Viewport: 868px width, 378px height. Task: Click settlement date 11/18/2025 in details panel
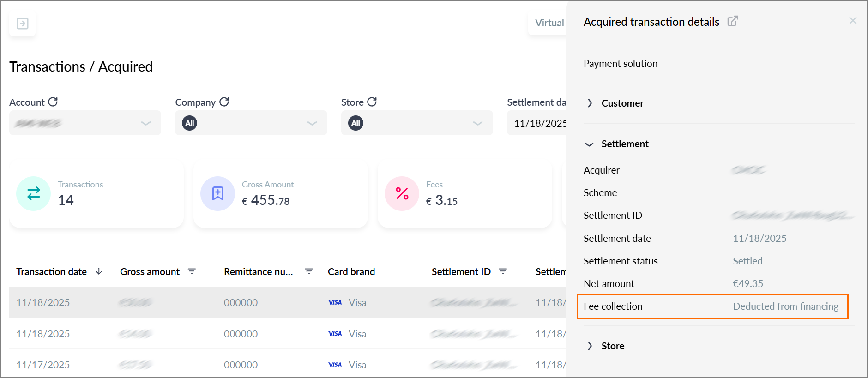click(x=759, y=239)
